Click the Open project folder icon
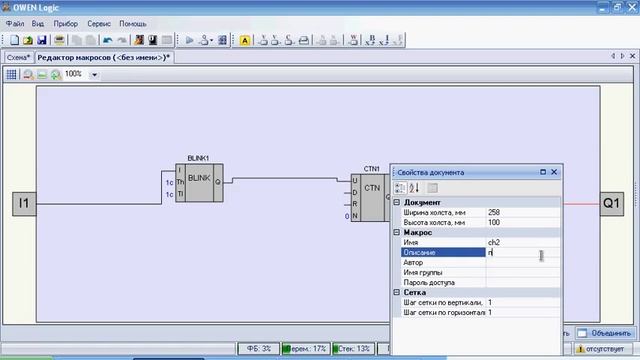This screenshot has height=360, width=640. pyautogui.click(x=28, y=40)
